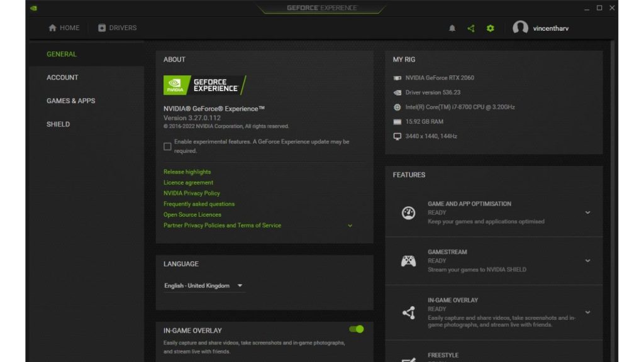
Task: Click Driver version 536.23 text
Action: (433, 93)
